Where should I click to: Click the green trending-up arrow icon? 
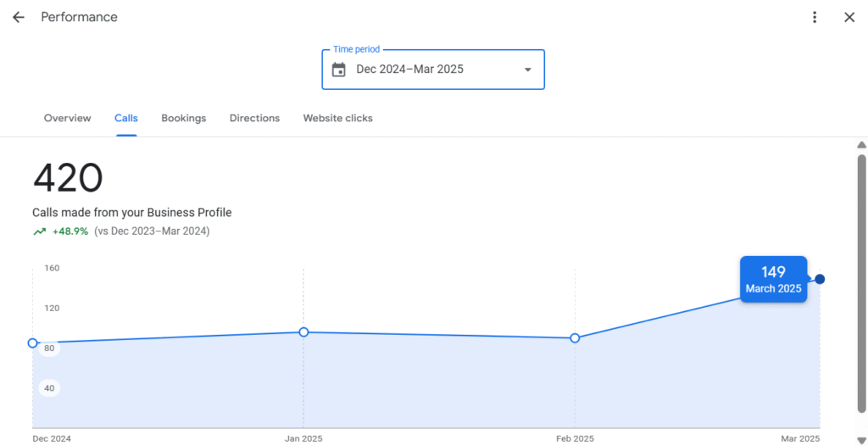pyautogui.click(x=39, y=231)
